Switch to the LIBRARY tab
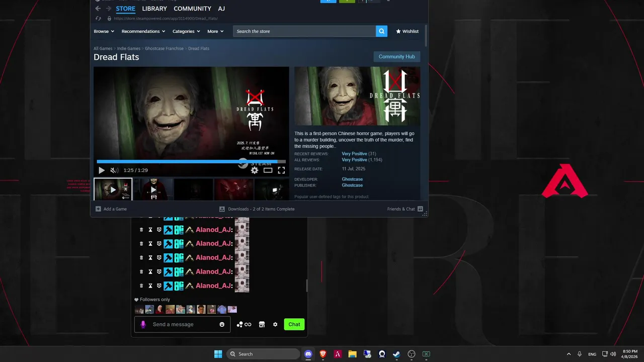 (x=154, y=9)
